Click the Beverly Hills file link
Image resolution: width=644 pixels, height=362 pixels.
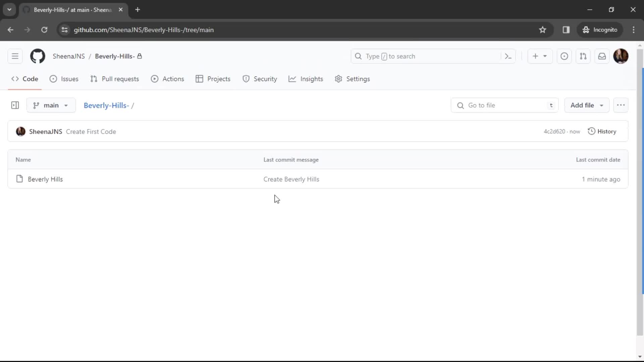[x=45, y=179]
